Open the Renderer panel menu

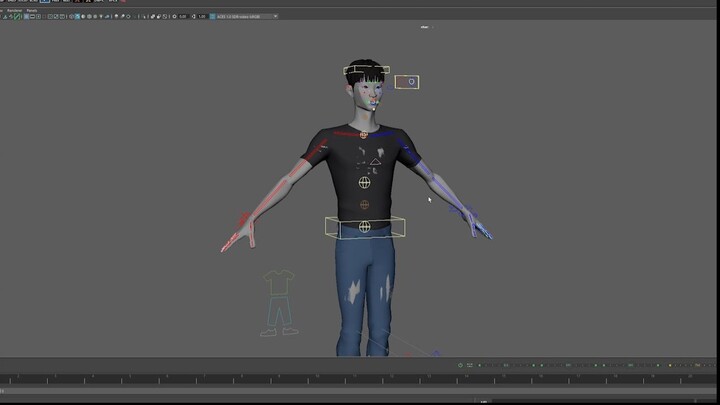[x=14, y=11]
